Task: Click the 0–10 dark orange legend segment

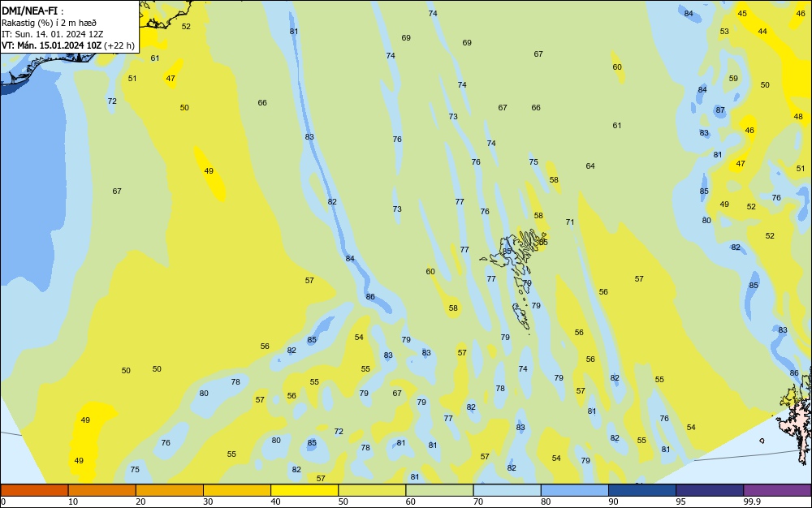Action: click(34, 490)
